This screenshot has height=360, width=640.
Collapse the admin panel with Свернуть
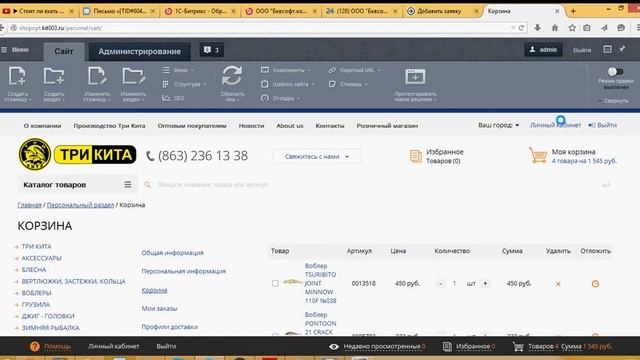(x=613, y=100)
